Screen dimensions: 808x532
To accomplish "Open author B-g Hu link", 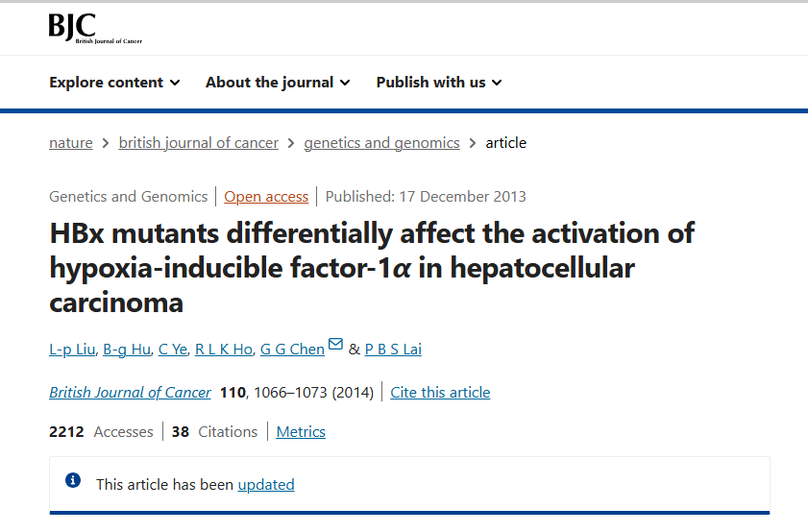I will coord(127,350).
